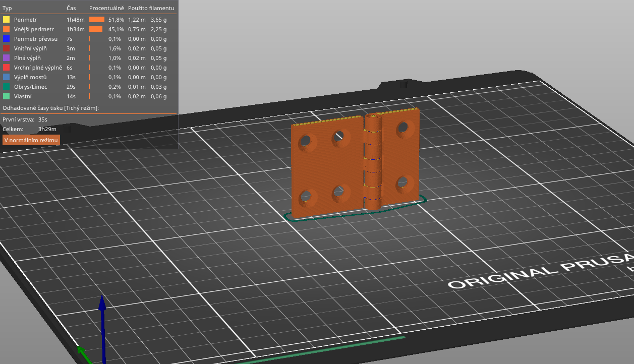Click the 'Celkem:' label

(13, 129)
